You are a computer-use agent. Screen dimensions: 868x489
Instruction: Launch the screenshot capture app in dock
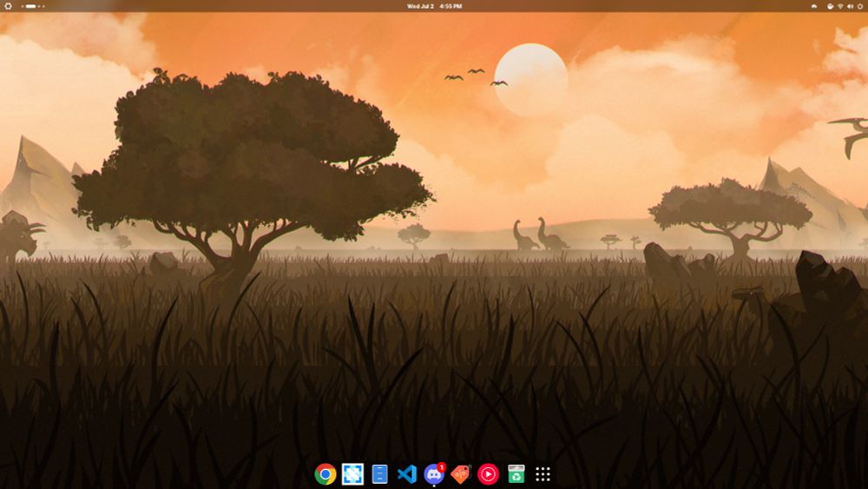352,474
